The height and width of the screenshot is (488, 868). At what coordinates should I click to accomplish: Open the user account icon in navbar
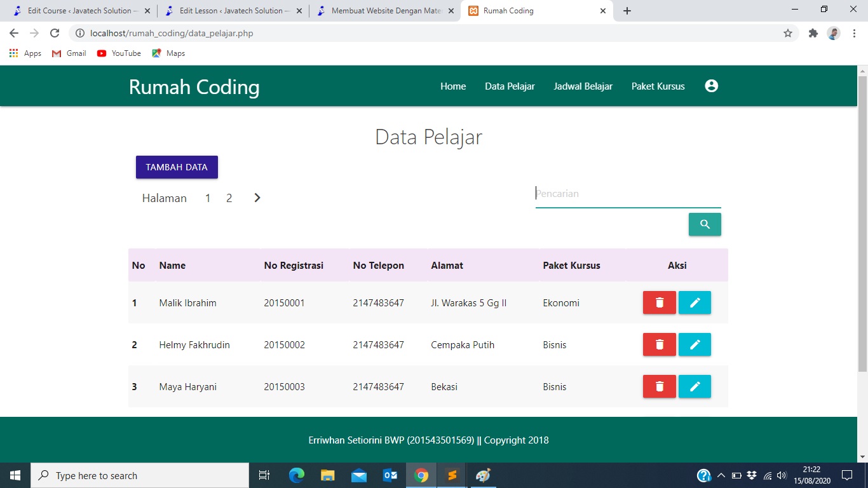coord(711,86)
